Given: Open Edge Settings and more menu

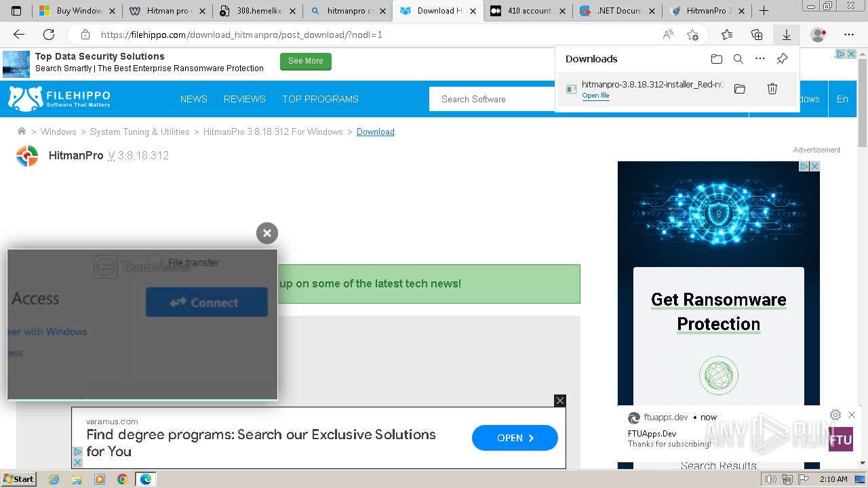Looking at the screenshot, I should [849, 35].
